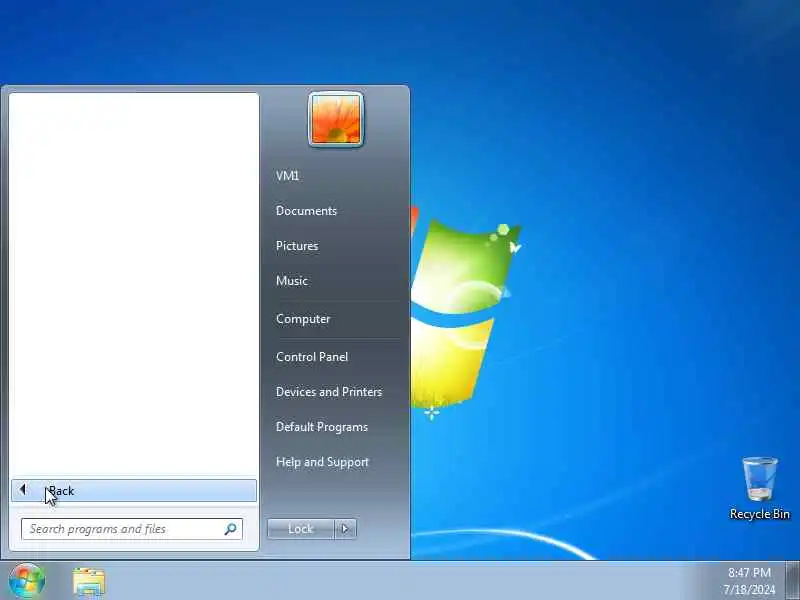The image size is (800, 600).
Task: Open Default Programs
Action: coord(322,427)
